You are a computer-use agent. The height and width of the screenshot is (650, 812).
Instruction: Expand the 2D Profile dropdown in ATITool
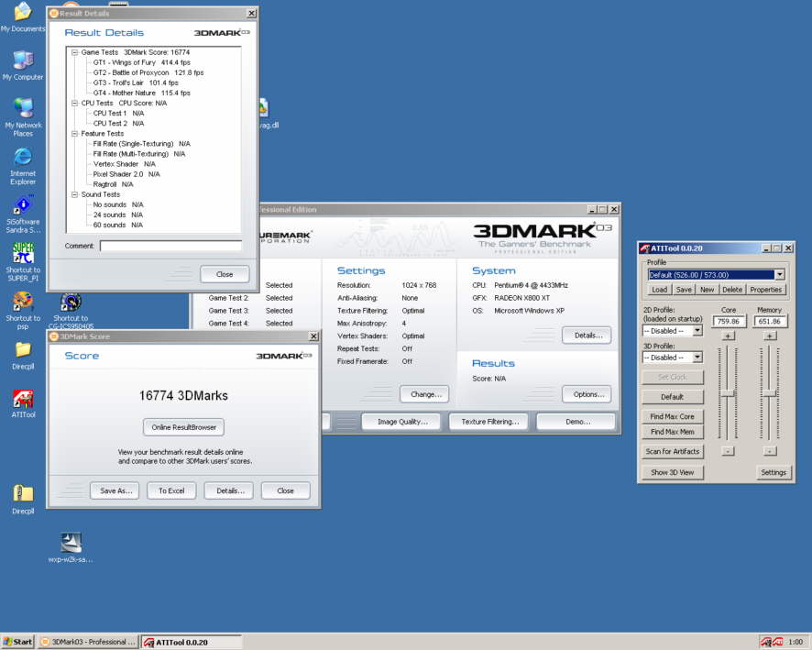(697, 330)
